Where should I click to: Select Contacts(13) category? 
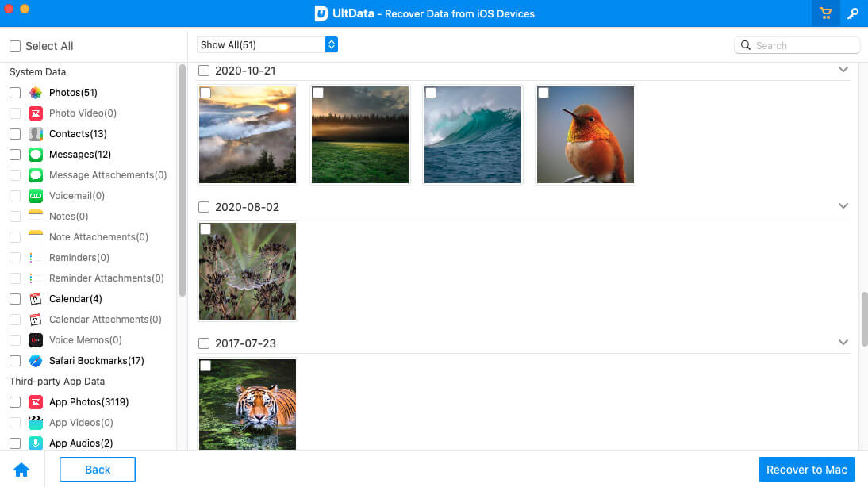click(x=78, y=134)
